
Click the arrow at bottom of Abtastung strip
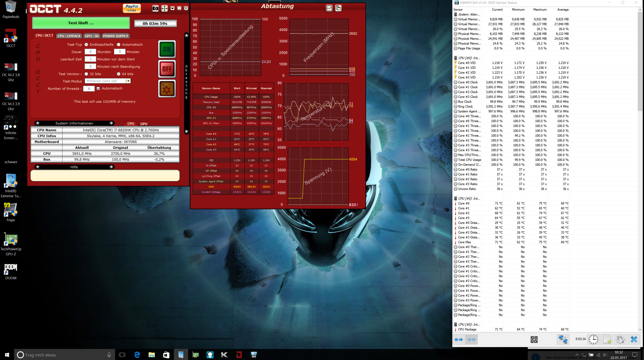point(186,132)
